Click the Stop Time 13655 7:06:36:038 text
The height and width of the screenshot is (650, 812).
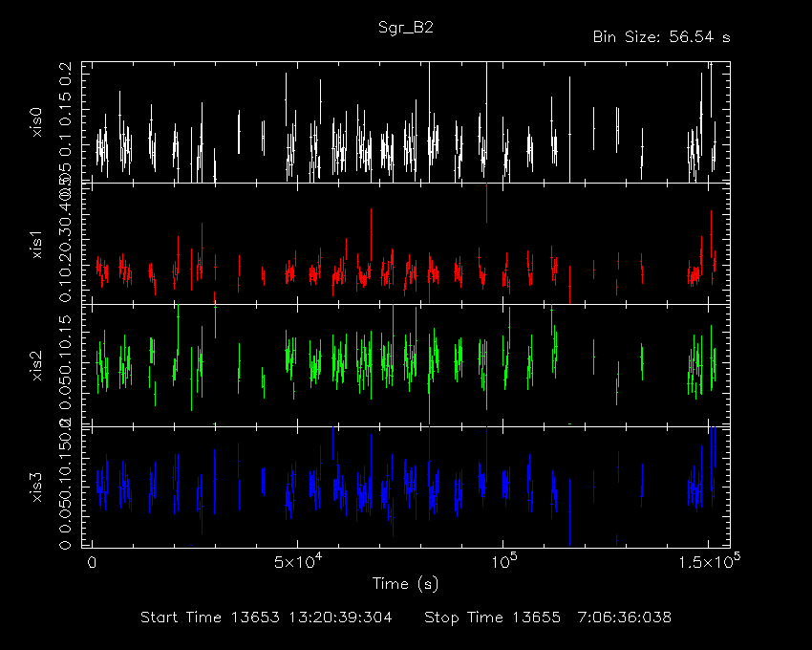(x=548, y=617)
